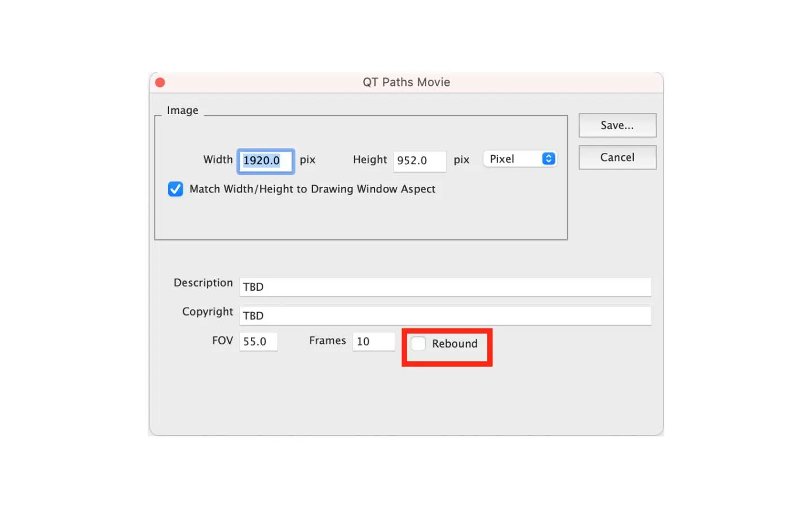This screenshot has width=812, height=508.
Task: Click the Cancel button
Action: (x=617, y=157)
